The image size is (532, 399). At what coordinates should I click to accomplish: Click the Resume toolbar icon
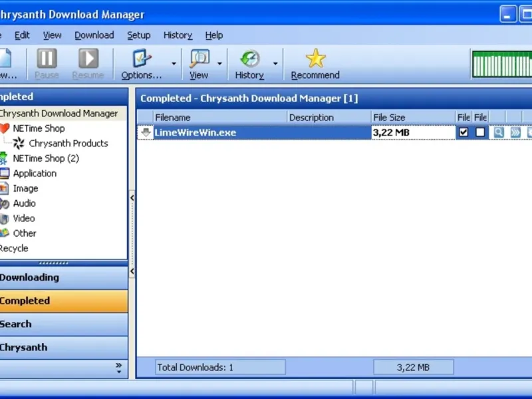(88, 59)
